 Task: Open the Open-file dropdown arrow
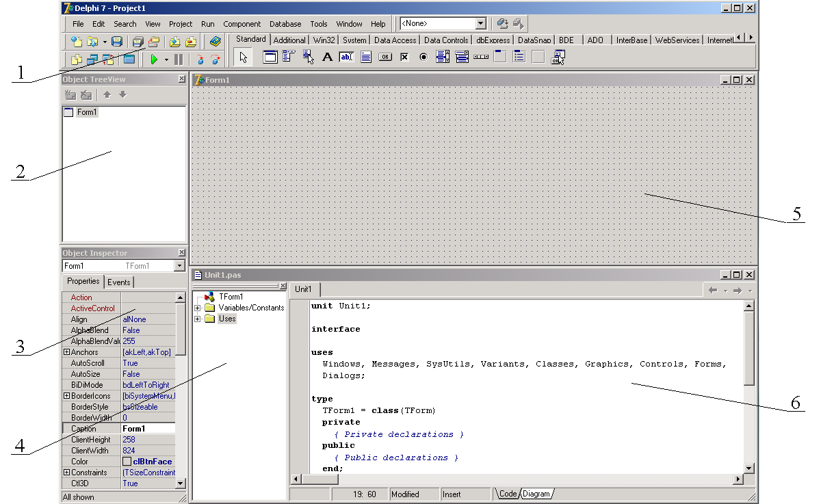105,42
